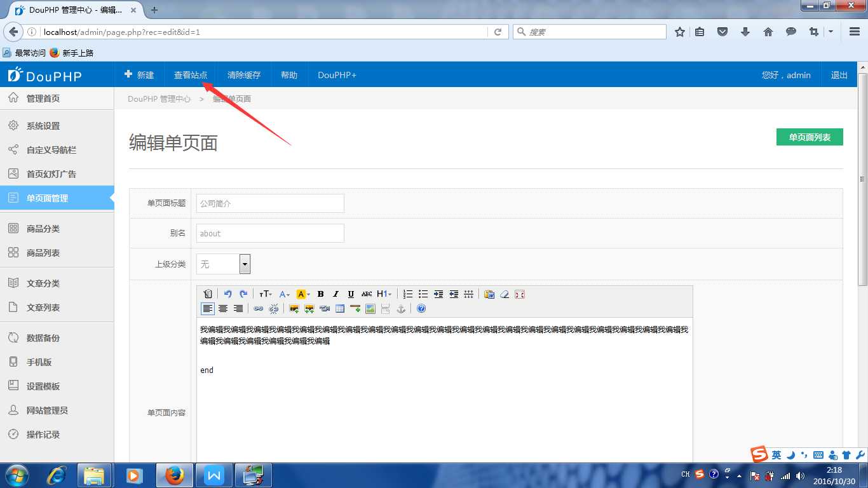Remove hyperlink with unlink icon
The width and height of the screenshot is (868, 488).
click(x=274, y=309)
